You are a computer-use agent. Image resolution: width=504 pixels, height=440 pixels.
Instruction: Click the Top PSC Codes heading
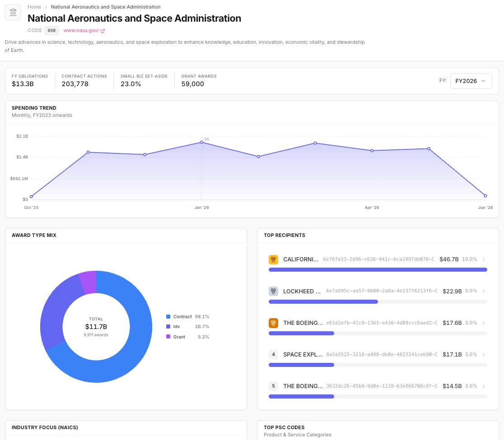(284, 427)
